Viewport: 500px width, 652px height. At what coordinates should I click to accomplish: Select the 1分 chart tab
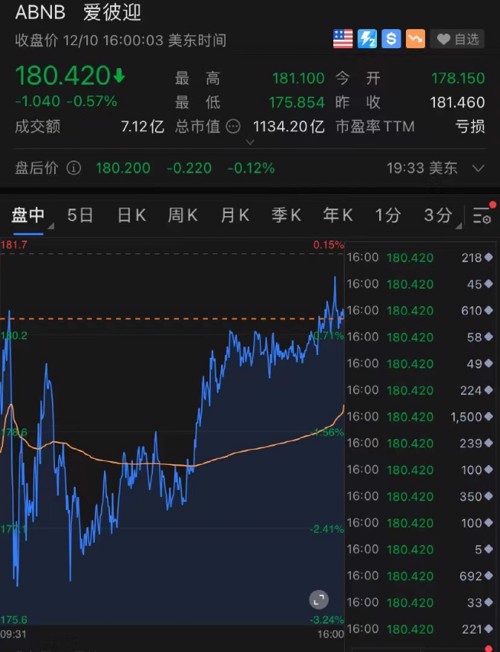pos(388,215)
